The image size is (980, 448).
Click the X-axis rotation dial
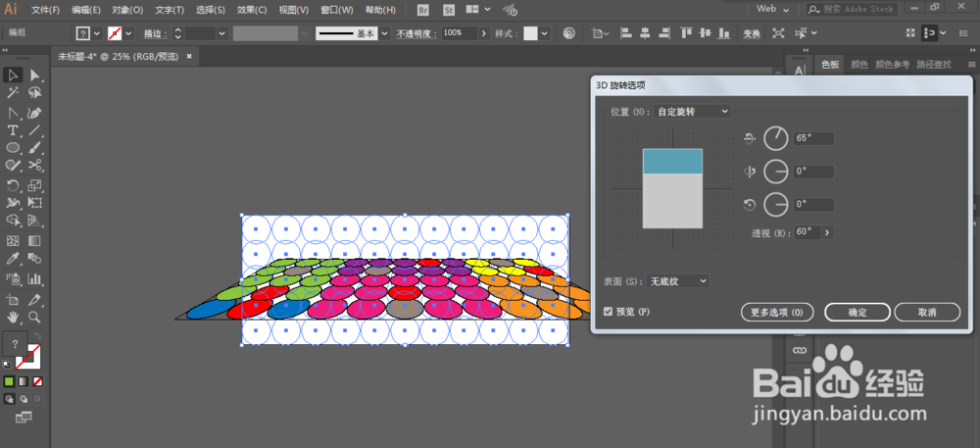click(776, 138)
